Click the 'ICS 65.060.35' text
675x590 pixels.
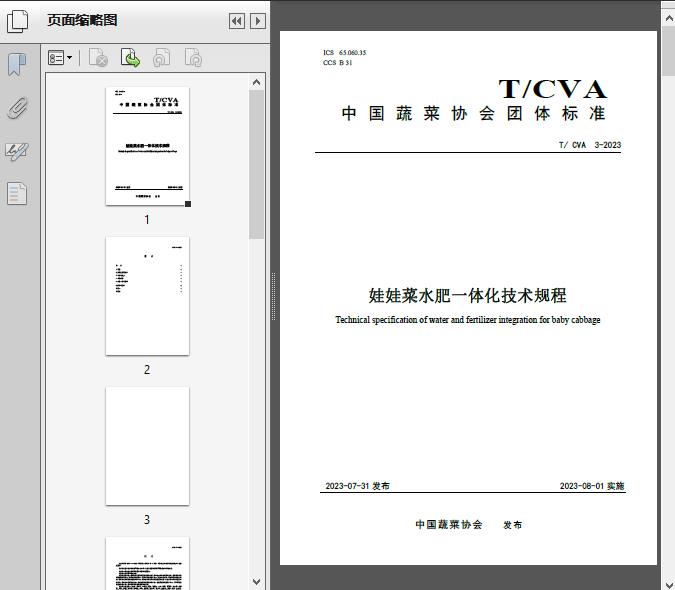click(344, 53)
